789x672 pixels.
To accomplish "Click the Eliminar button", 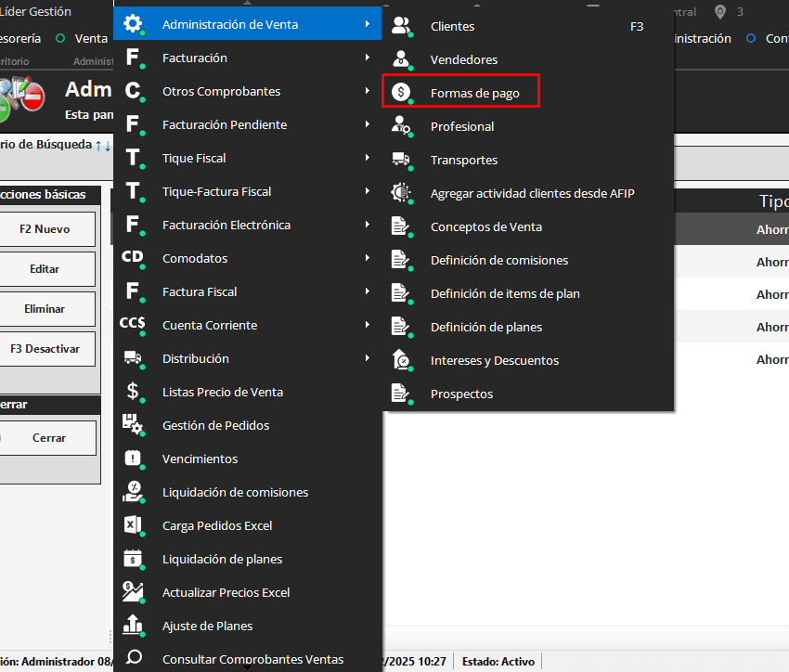I will click(45, 309).
